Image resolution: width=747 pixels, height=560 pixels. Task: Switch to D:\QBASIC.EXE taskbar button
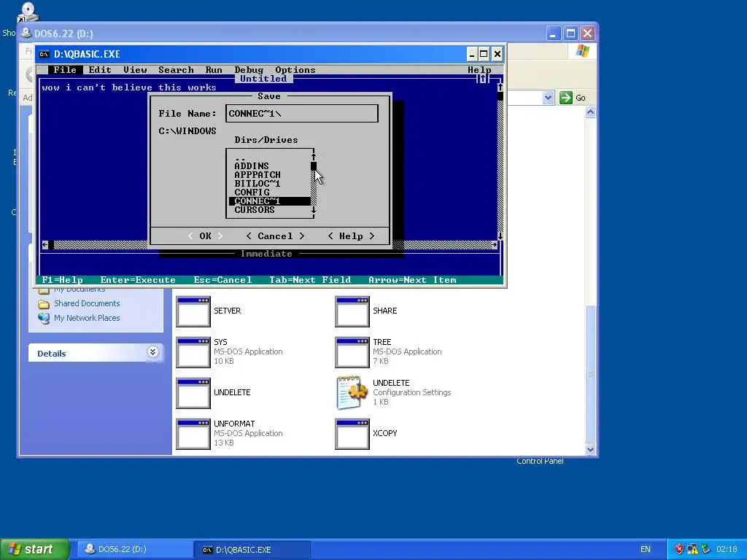(252, 550)
